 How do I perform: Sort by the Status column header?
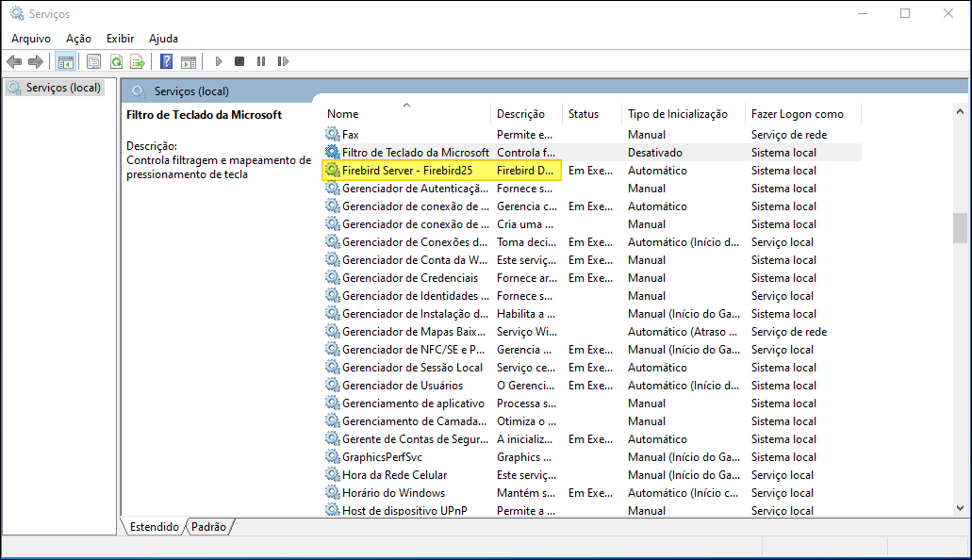point(591,113)
